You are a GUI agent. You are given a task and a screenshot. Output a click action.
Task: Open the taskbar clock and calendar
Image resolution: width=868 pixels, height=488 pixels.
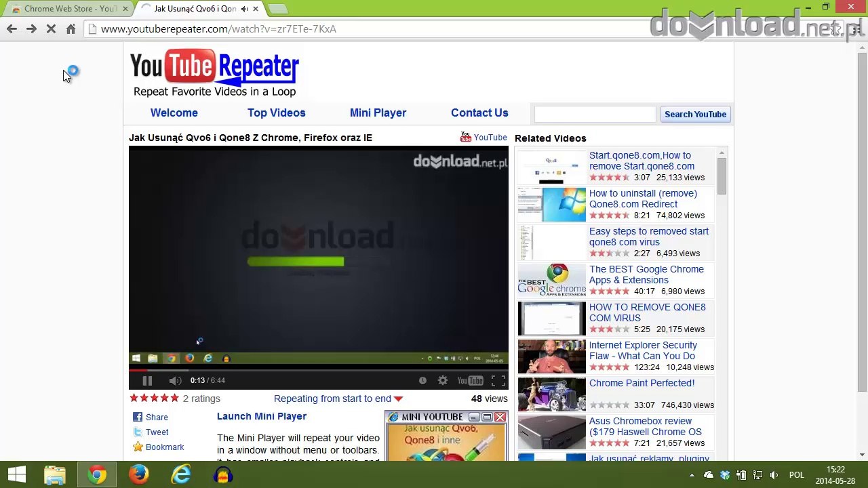(x=836, y=475)
